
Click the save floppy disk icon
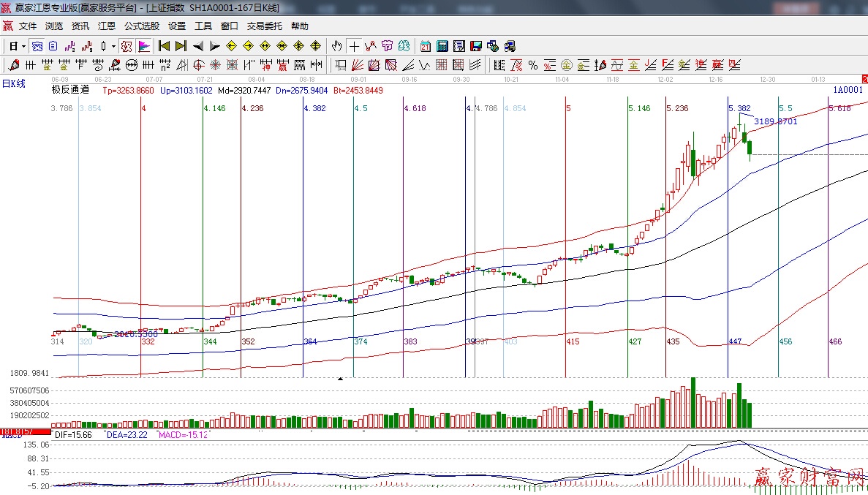pos(476,46)
